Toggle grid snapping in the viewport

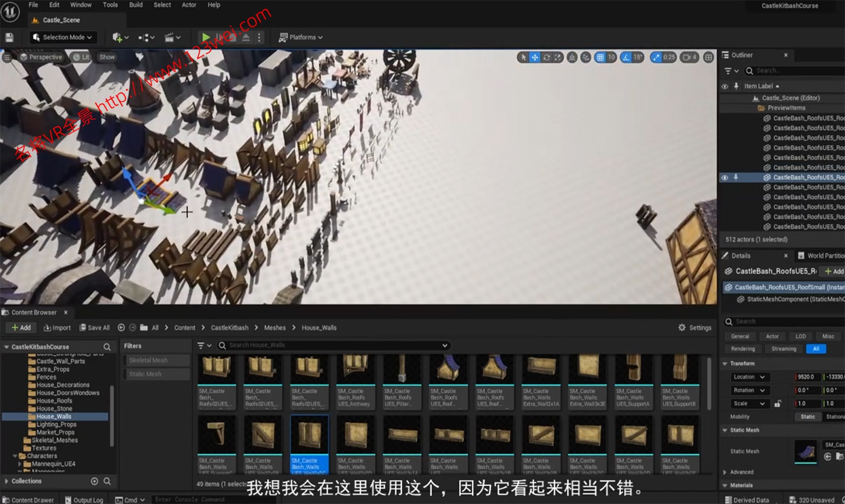pyautogui.click(x=601, y=57)
